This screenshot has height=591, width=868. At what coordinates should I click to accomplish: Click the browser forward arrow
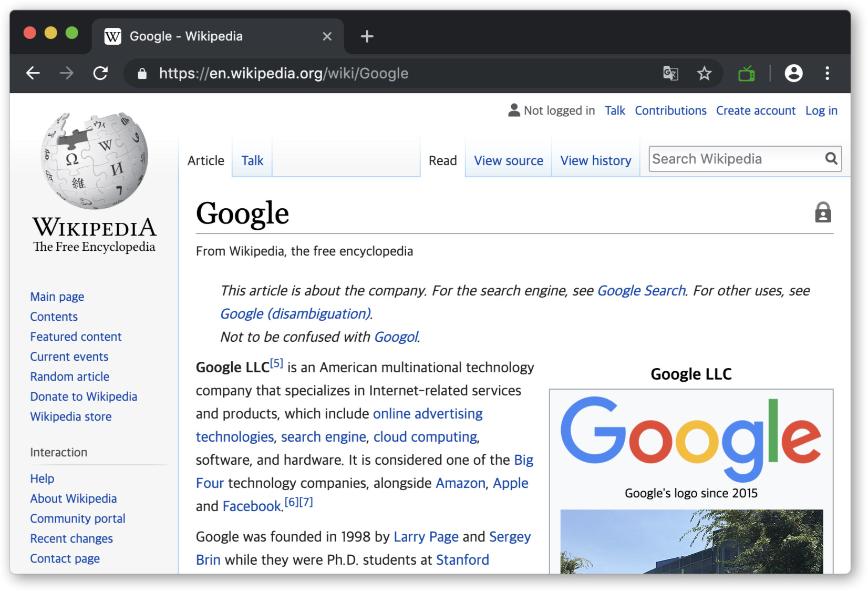coord(67,73)
